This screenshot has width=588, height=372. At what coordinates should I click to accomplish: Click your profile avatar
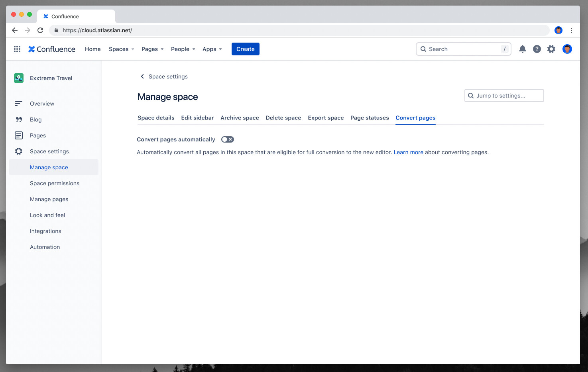click(567, 49)
